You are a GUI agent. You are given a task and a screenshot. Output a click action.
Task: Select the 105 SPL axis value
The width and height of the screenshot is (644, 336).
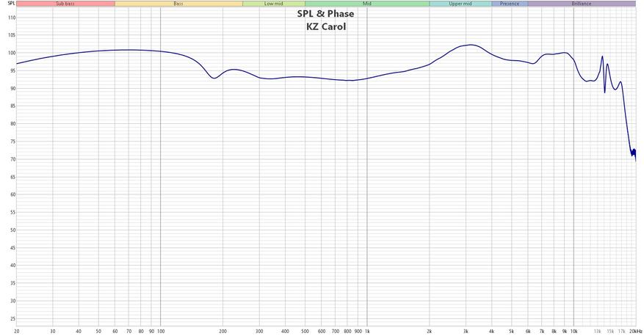pyautogui.click(x=12, y=35)
